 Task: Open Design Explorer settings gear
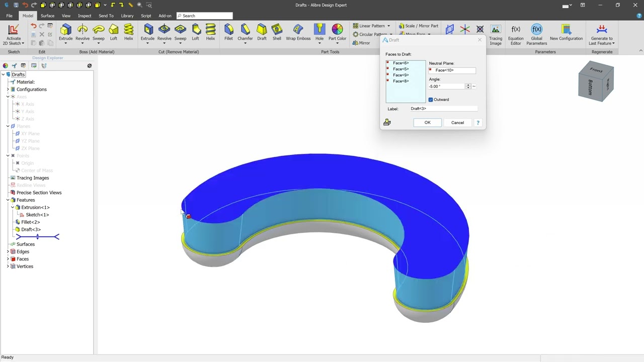(90, 66)
